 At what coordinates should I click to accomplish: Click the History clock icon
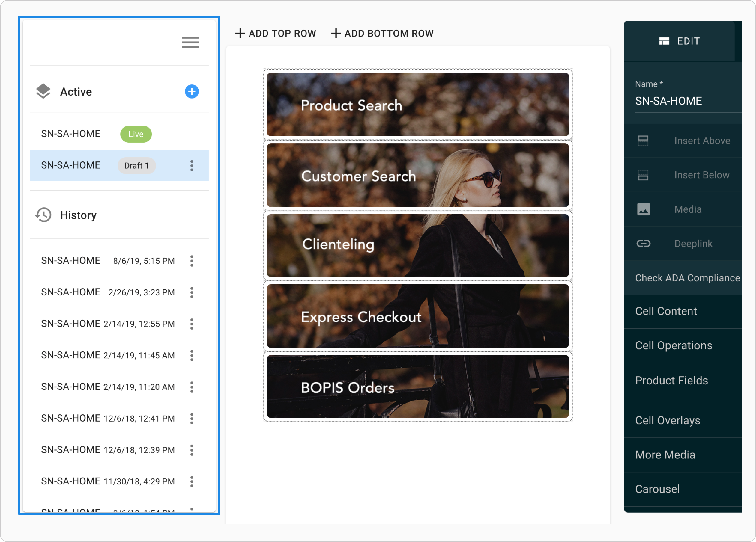pos(43,215)
